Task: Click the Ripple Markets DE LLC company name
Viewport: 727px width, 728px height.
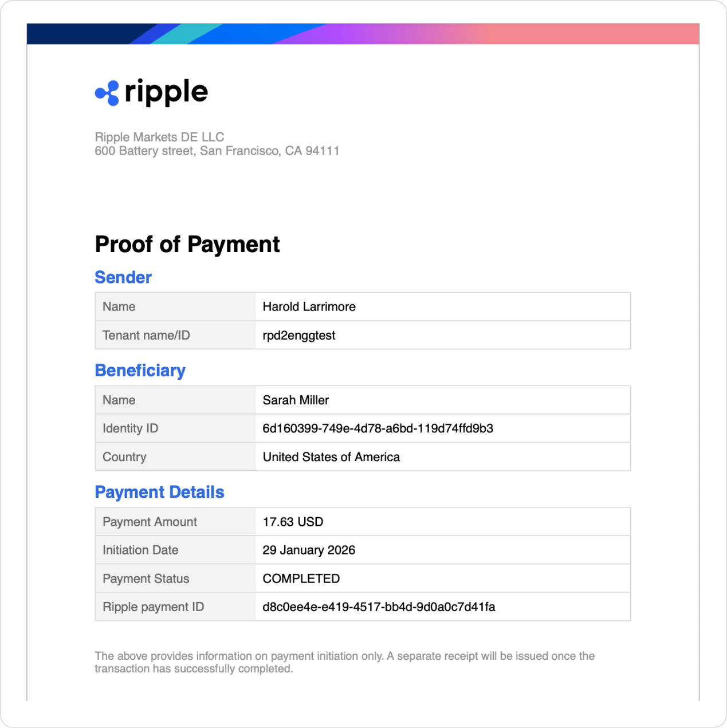Action: point(159,137)
